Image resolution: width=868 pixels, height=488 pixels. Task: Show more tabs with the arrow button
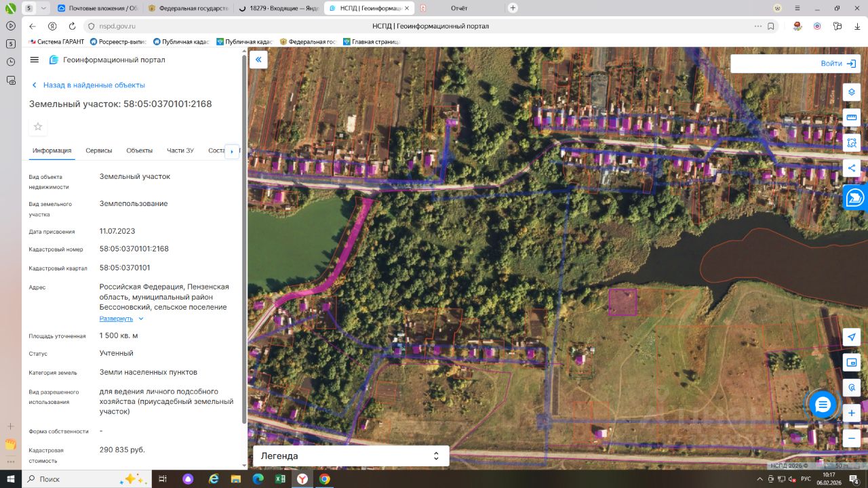point(232,151)
